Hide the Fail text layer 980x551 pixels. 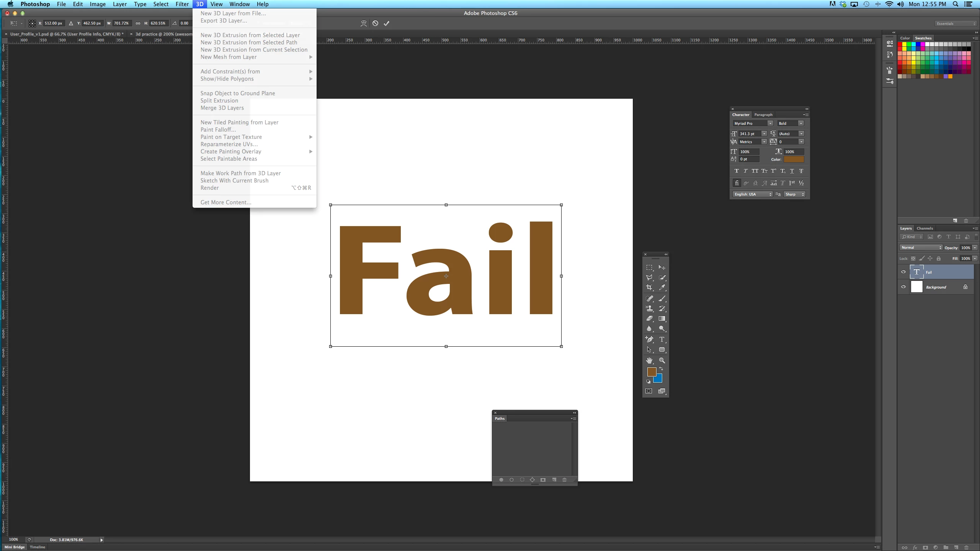click(903, 272)
